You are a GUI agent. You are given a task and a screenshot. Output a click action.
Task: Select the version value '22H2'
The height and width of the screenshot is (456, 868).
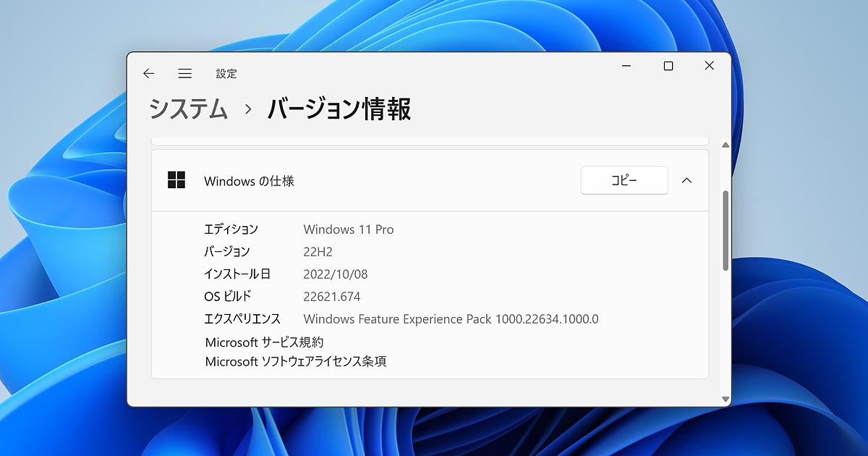point(318,252)
